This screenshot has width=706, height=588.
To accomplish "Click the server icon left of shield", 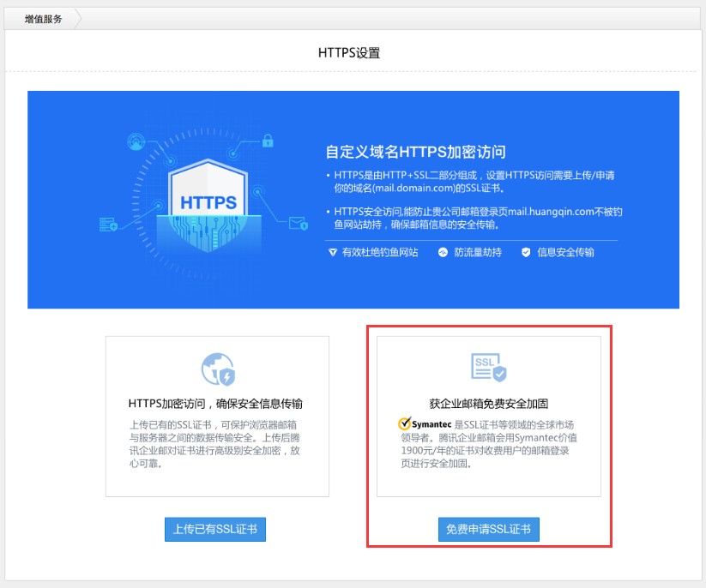I will (x=108, y=225).
